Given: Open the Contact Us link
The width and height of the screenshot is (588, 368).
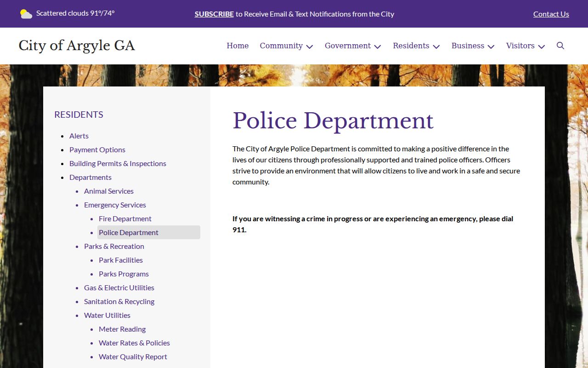Looking at the screenshot, I should pyautogui.click(x=551, y=14).
